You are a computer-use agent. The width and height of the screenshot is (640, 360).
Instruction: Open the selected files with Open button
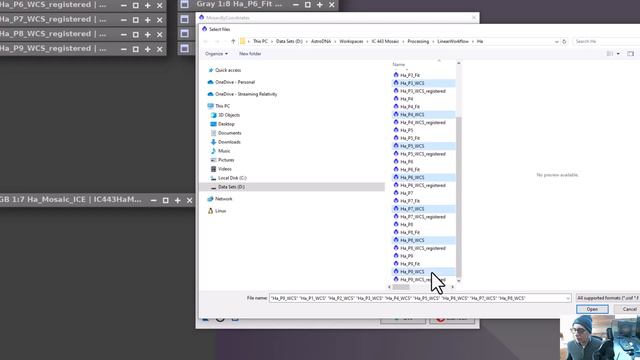(592, 309)
